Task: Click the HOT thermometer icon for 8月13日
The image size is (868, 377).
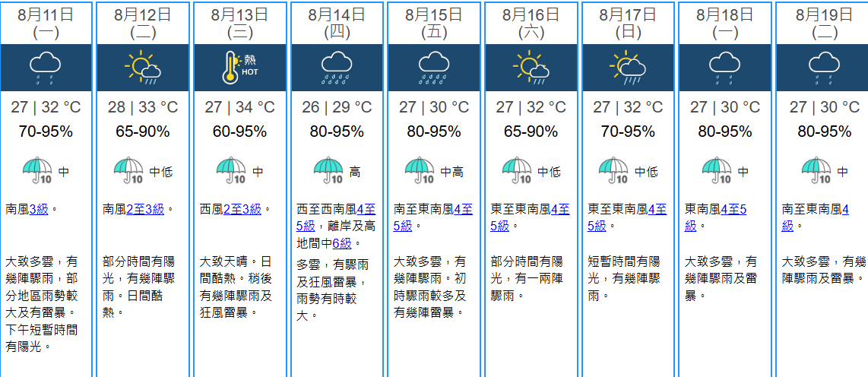Action: coord(239,67)
